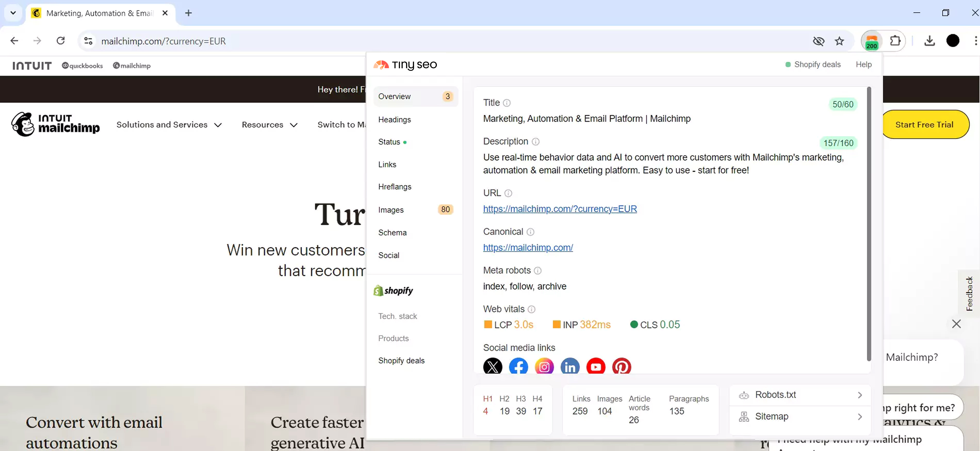
Task: Open the Help link in Tiny SEO
Action: (863, 65)
